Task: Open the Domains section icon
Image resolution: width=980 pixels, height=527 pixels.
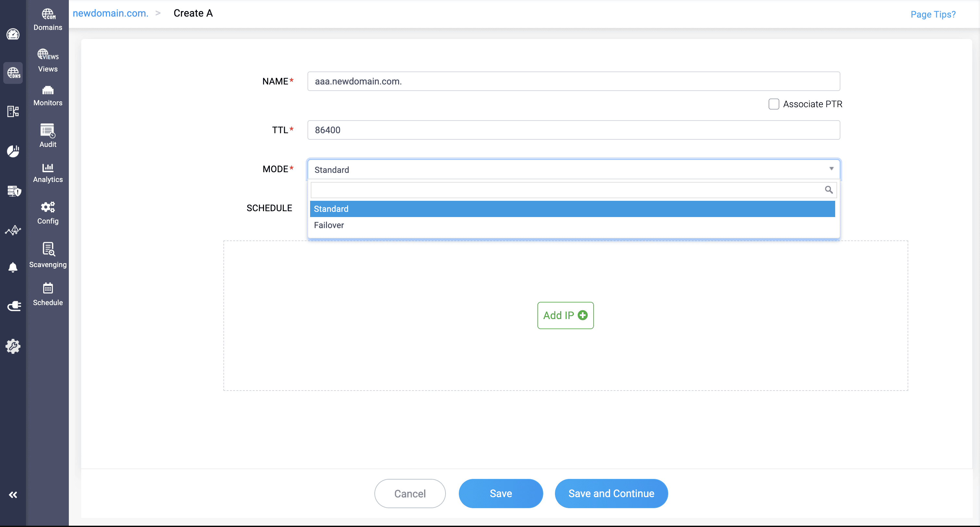Action: 47,15
